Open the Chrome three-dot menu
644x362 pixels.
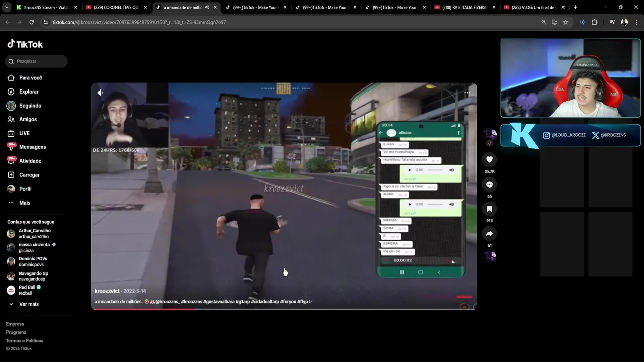tap(636, 22)
